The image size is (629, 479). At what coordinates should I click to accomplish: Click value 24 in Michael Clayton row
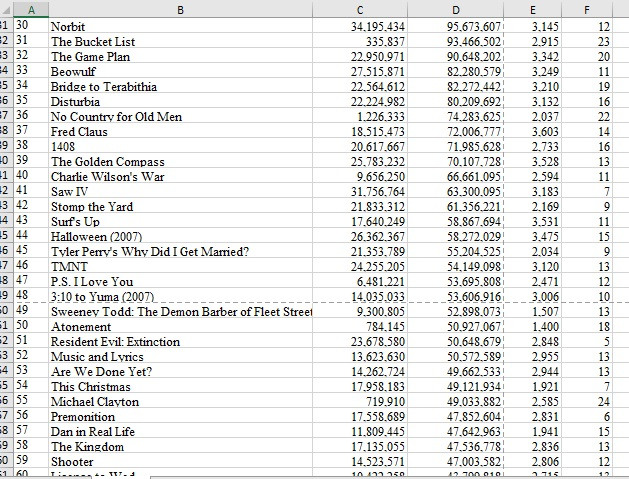[x=586, y=402]
